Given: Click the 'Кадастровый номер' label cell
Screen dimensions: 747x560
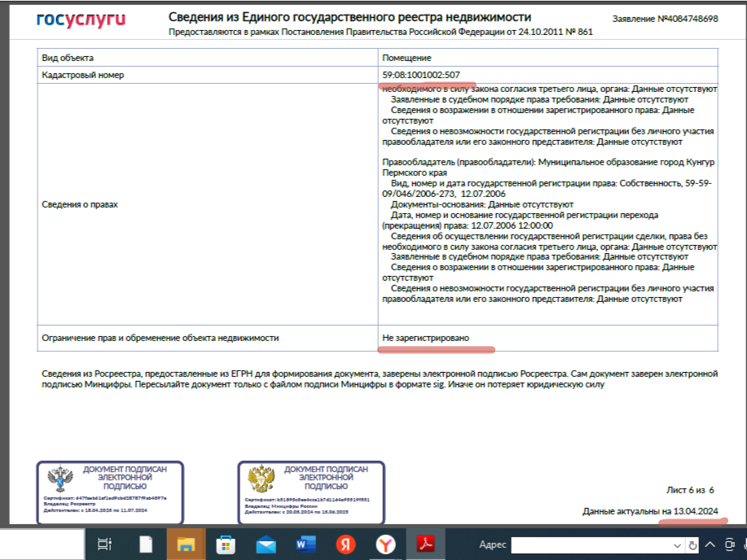Looking at the screenshot, I should 208,75.
